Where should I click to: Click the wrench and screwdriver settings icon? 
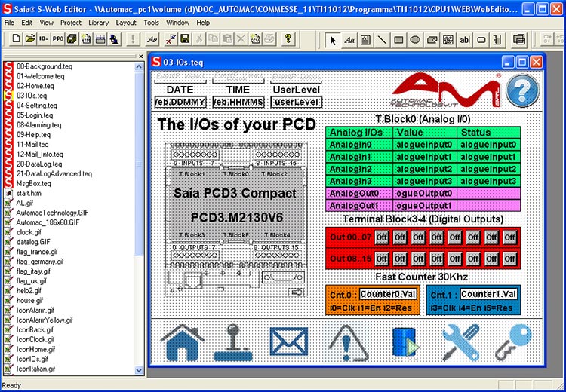pyautogui.click(x=461, y=342)
